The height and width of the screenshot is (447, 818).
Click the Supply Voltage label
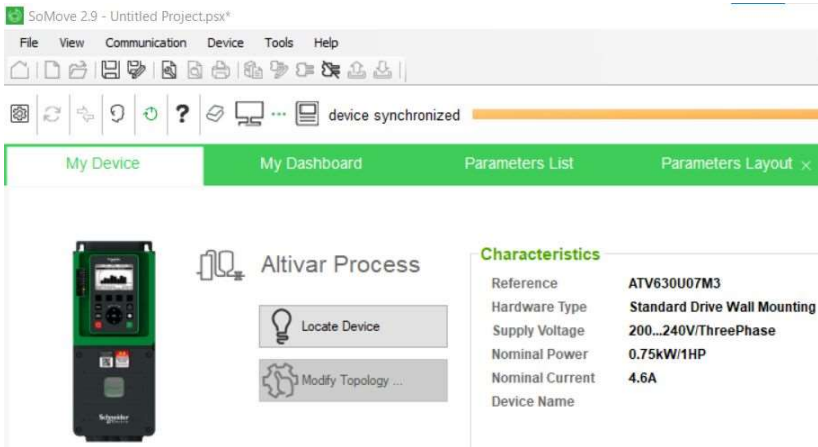point(538,331)
